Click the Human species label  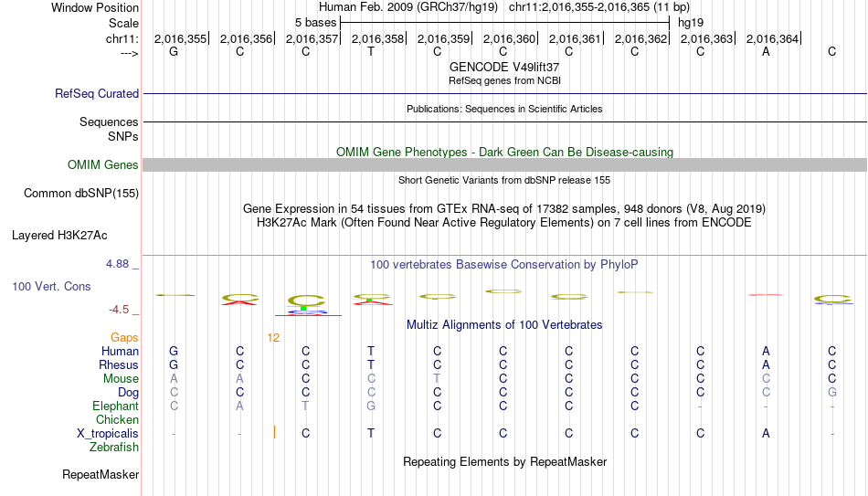point(120,352)
